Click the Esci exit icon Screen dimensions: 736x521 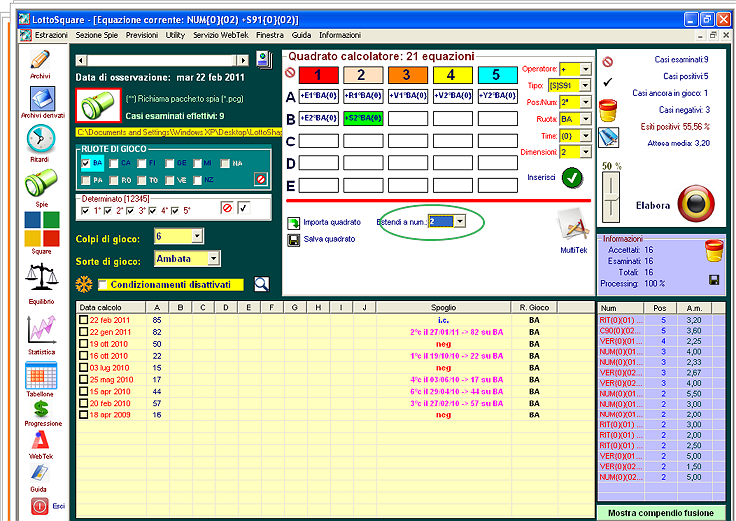point(39,506)
